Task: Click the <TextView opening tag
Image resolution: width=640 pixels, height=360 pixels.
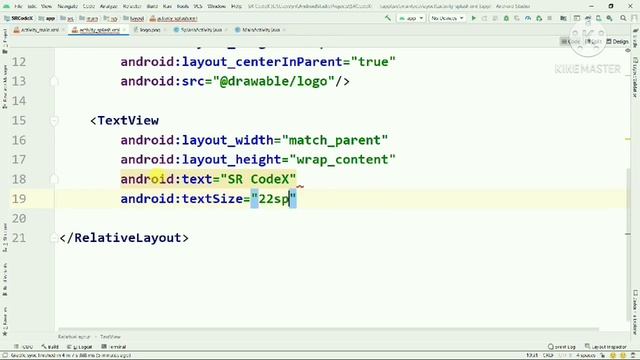Action: 124,120
